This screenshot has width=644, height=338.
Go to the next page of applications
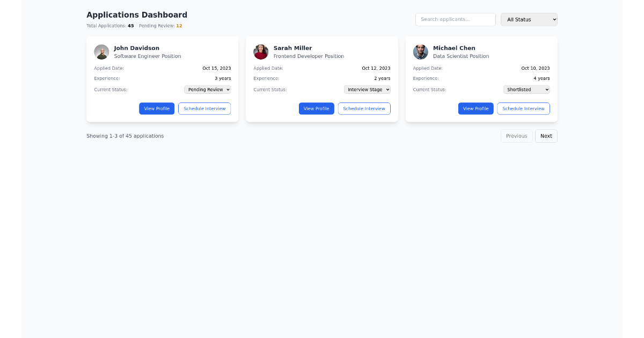[546, 136]
